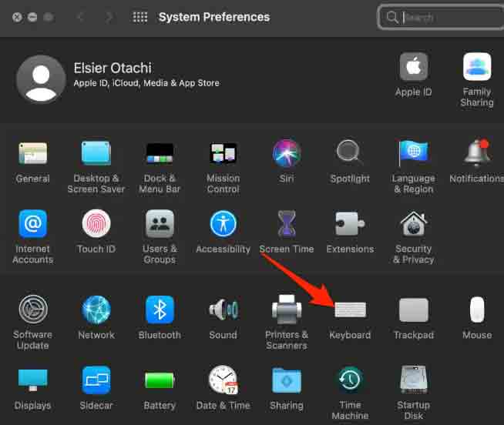This screenshot has width=504, height=425.
Task: Click the Elsier Otachi account name
Action: [x=113, y=68]
